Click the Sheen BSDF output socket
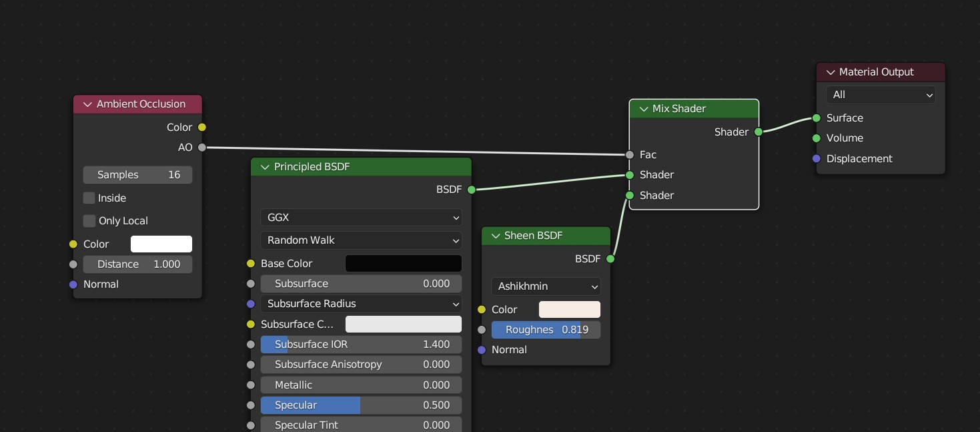Image resolution: width=980 pixels, height=432 pixels. point(610,259)
